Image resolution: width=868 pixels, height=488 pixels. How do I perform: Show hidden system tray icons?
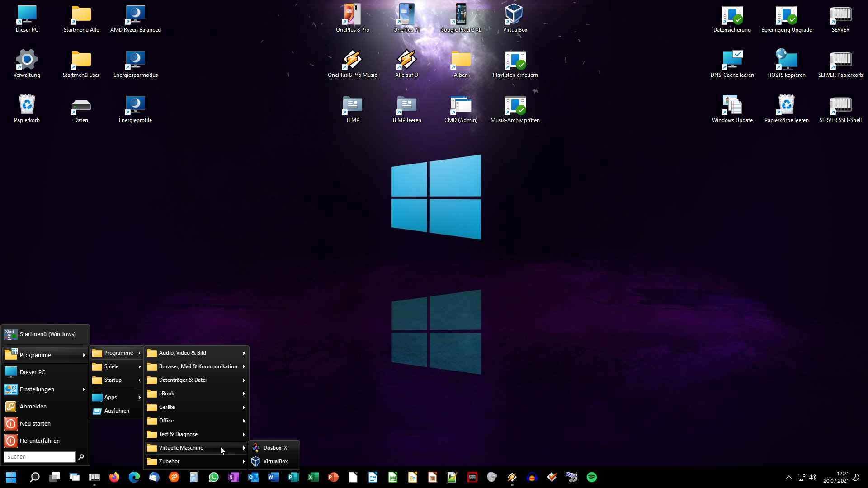click(x=789, y=477)
